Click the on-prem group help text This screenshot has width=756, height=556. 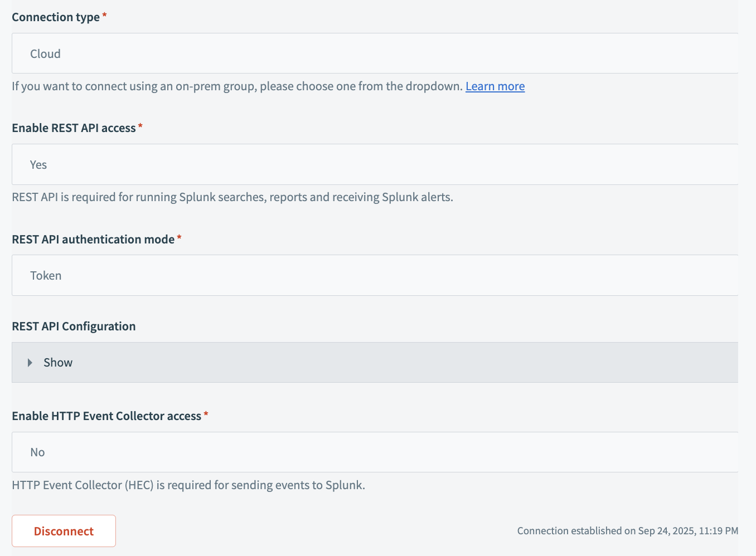point(238,86)
